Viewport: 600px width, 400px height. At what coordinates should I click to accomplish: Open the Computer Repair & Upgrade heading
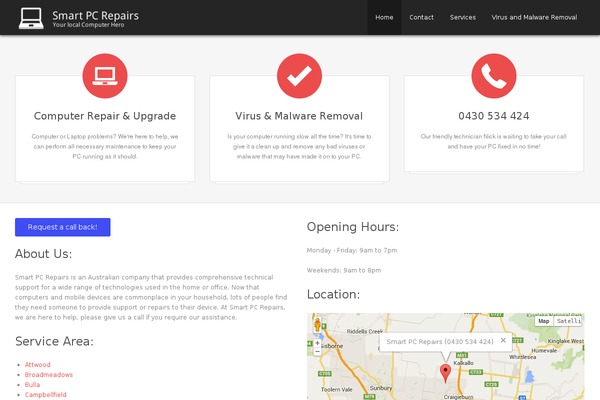click(105, 116)
